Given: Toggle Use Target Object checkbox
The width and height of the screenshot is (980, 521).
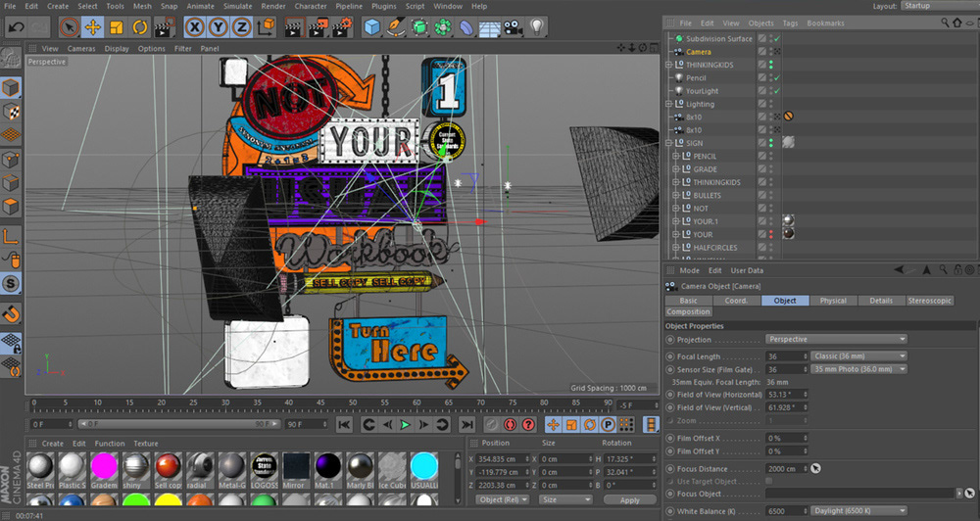Looking at the screenshot, I should (x=768, y=481).
